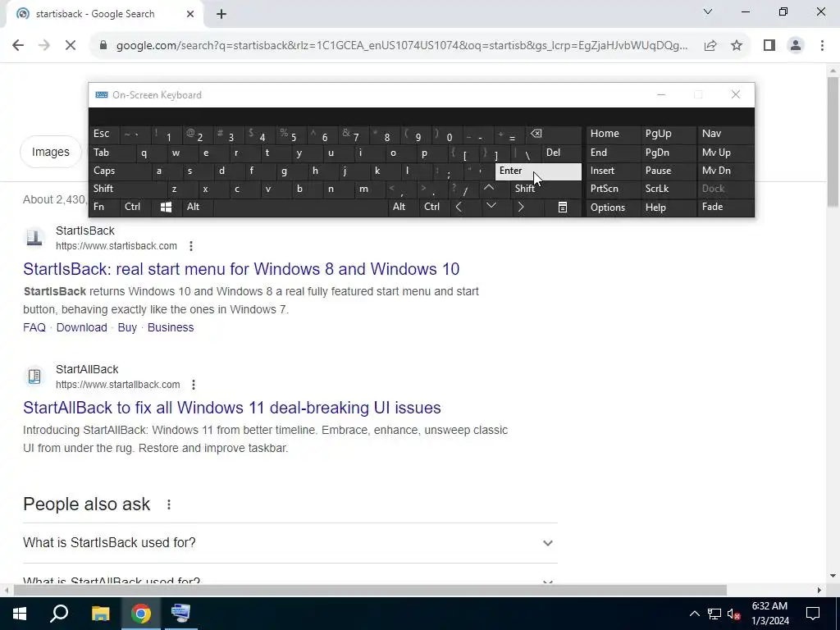Toggle the right Shift key

coord(546,189)
